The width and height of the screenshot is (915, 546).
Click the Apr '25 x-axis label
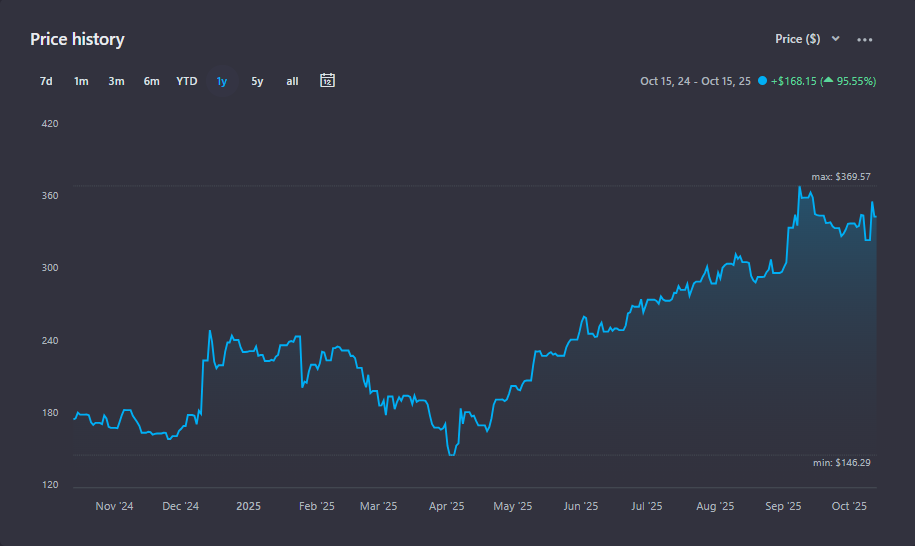tap(446, 506)
